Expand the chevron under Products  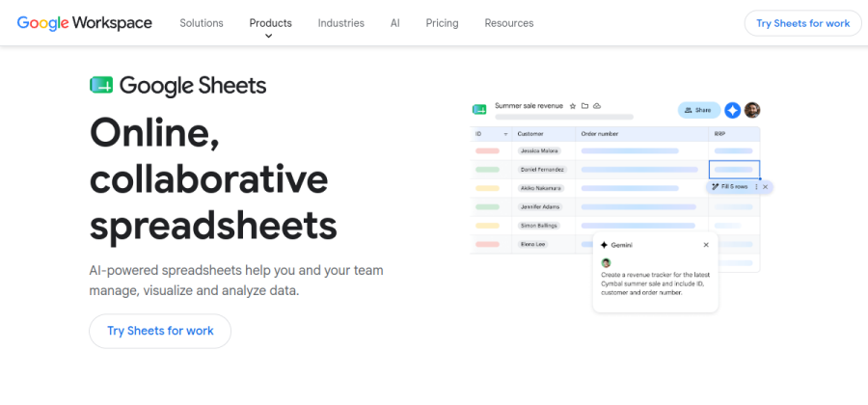(268, 36)
